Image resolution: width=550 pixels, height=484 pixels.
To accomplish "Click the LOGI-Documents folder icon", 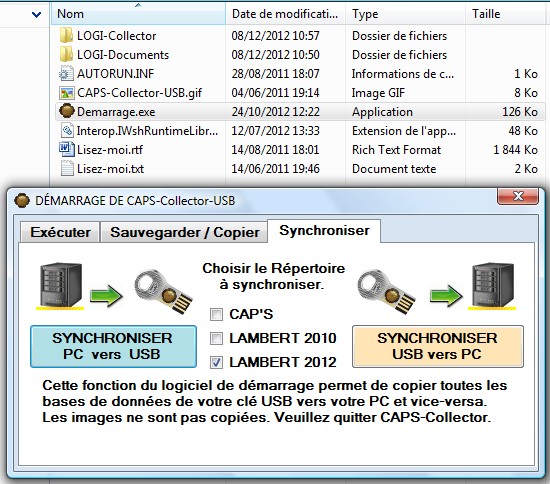I will click(66, 54).
